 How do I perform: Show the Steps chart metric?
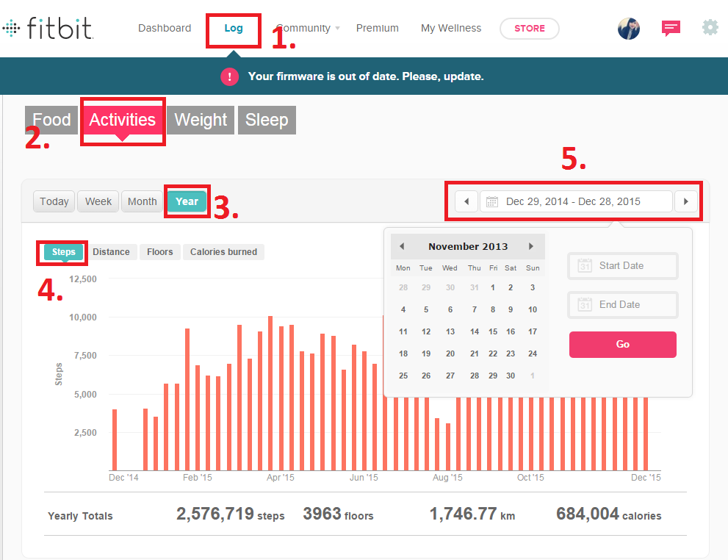pos(64,251)
